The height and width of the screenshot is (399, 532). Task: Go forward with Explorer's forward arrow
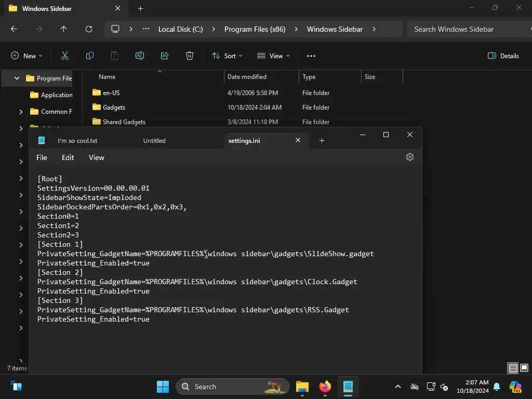point(39,29)
